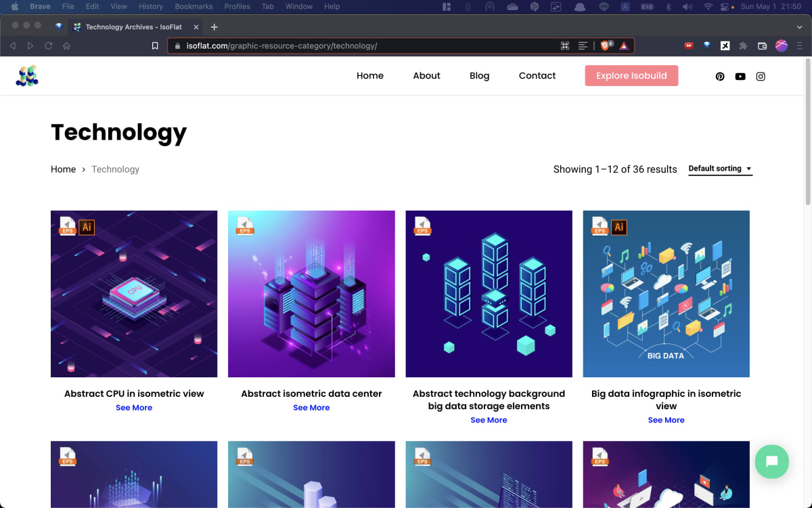Open the Abstract CPU in isometric view title
This screenshot has width=812, height=508.
click(134, 394)
